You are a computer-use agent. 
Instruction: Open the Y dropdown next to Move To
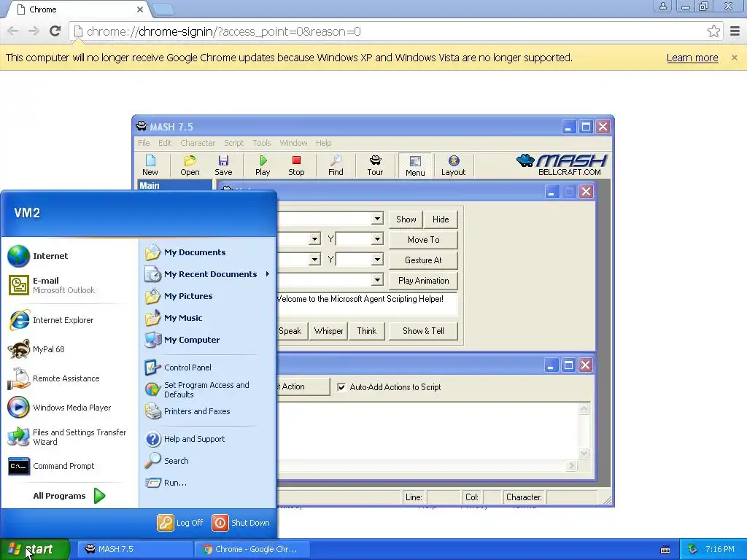(377, 239)
